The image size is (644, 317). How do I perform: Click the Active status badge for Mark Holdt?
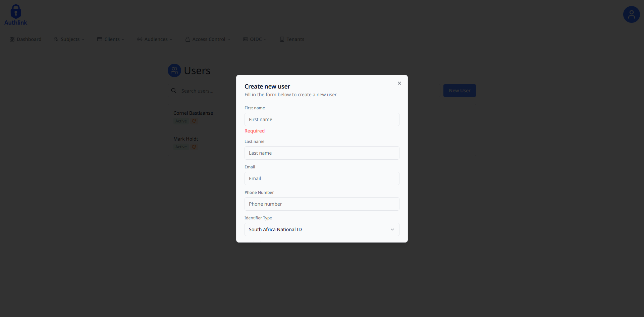pyautogui.click(x=181, y=147)
